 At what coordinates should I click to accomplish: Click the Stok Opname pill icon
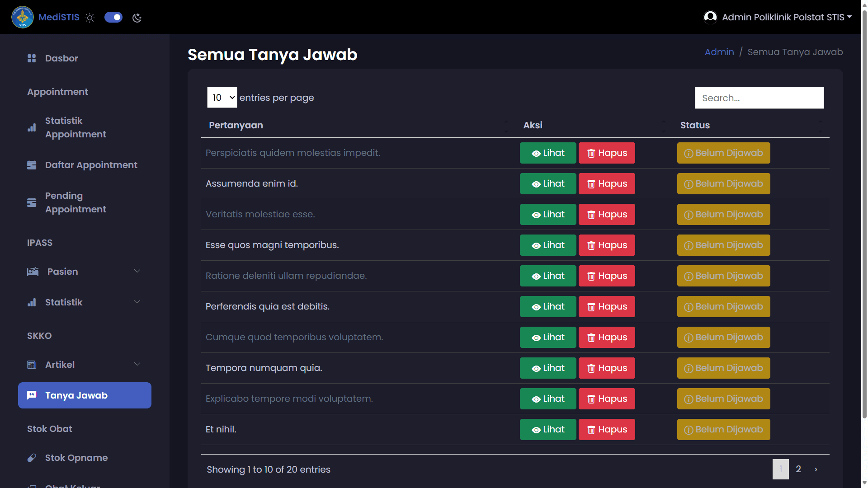point(32,458)
